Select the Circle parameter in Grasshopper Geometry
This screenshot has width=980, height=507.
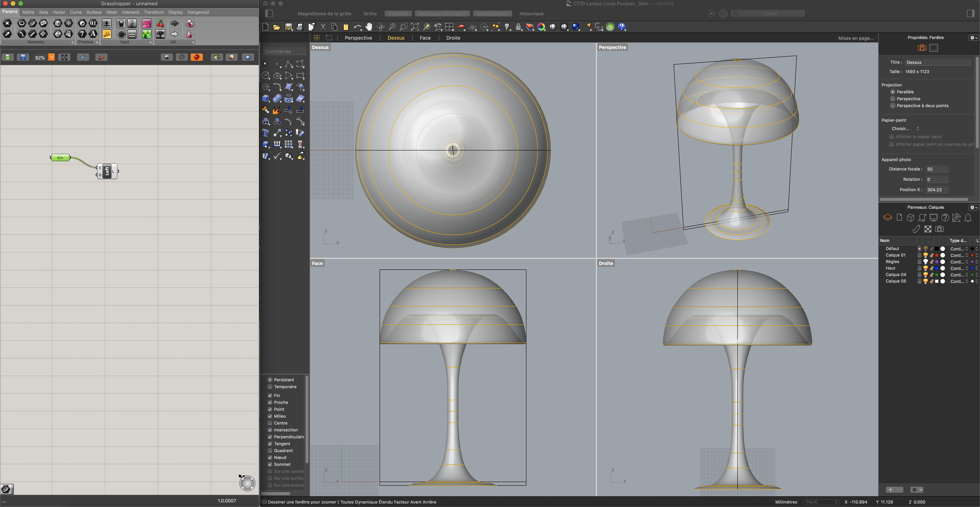[x=22, y=23]
